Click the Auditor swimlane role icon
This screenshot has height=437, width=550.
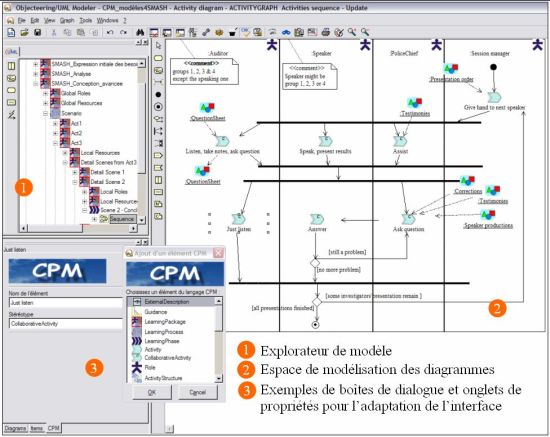click(x=272, y=46)
